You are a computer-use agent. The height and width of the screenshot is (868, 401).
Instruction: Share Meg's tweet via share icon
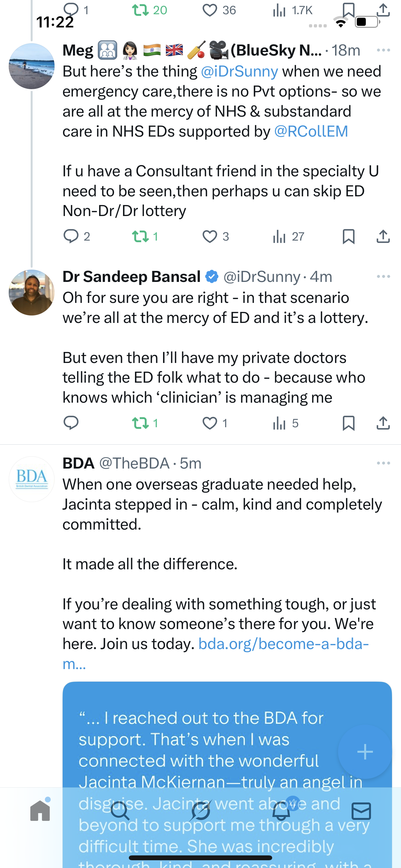point(383,236)
